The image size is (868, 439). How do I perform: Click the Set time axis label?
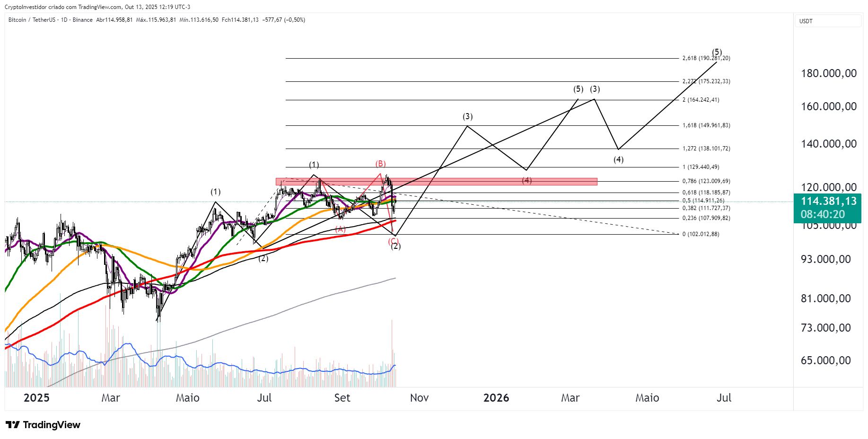point(342,398)
